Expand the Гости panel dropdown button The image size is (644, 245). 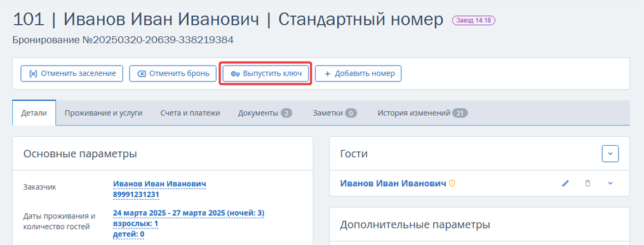coord(610,153)
